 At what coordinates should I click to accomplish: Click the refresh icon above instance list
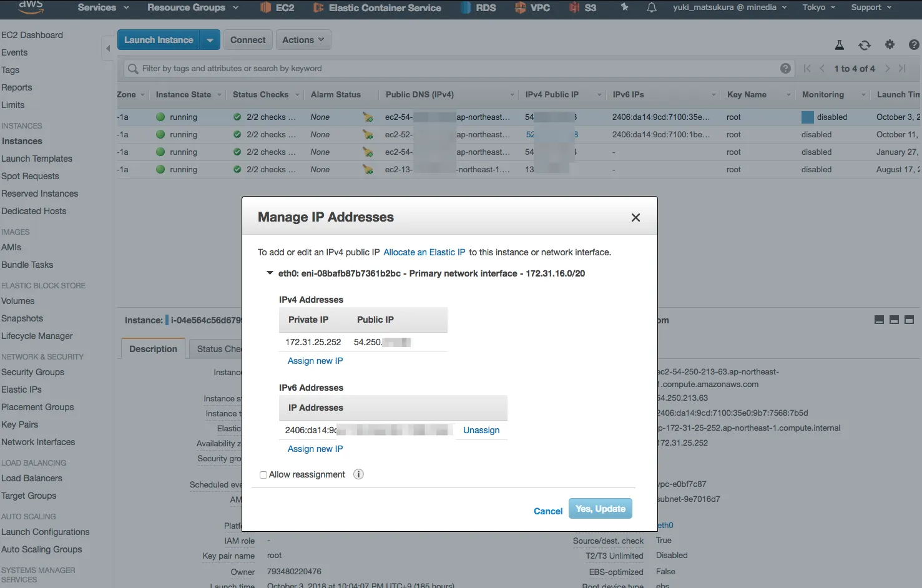point(865,45)
